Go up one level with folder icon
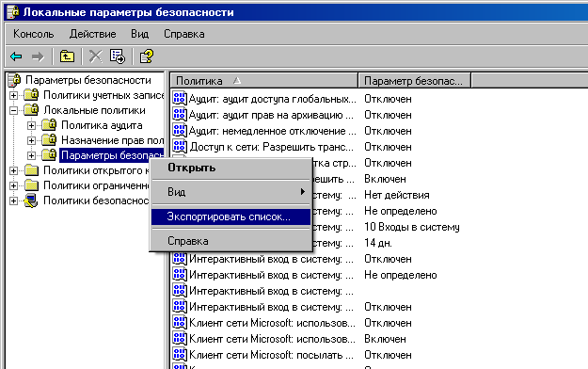This screenshot has width=588, height=369. 67,56
